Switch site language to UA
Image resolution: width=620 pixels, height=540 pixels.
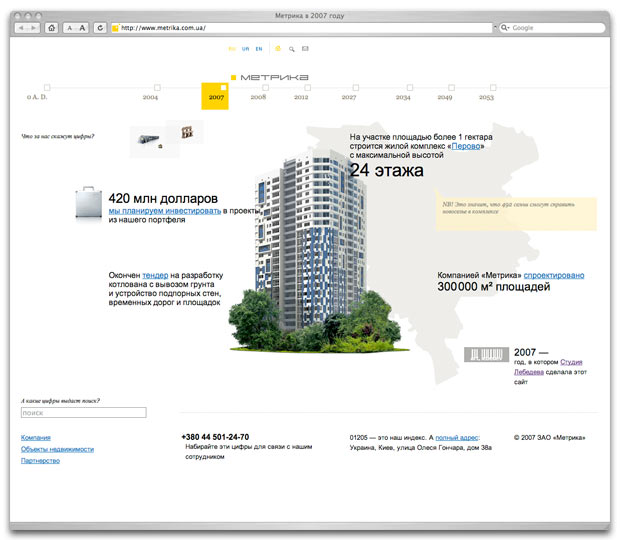(245, 48)
